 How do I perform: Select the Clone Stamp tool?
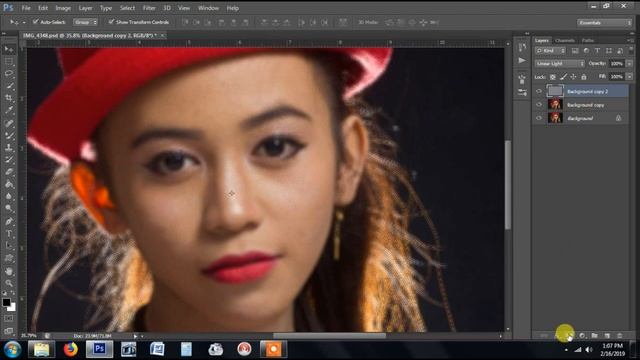tap(9, 147)
